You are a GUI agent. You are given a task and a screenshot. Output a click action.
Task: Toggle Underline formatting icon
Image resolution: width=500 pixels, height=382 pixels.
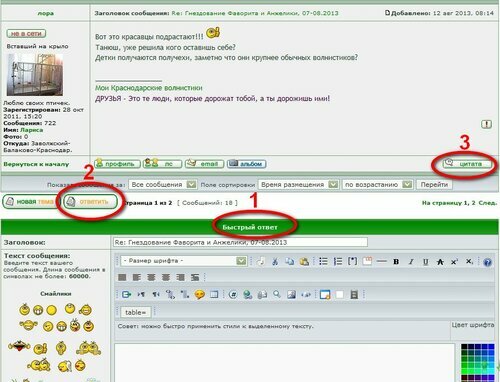coord(426,262)
